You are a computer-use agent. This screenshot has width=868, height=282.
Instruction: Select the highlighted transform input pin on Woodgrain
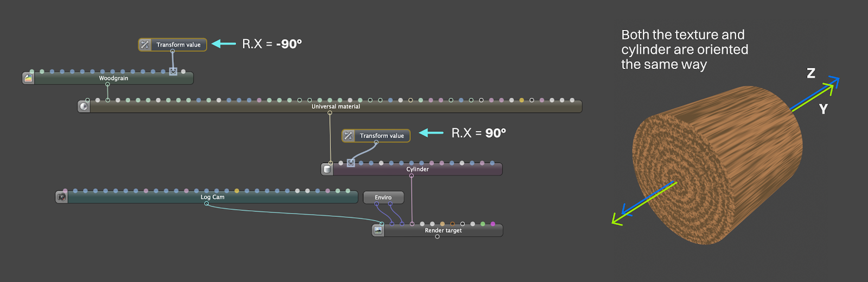tap(173, 71)
